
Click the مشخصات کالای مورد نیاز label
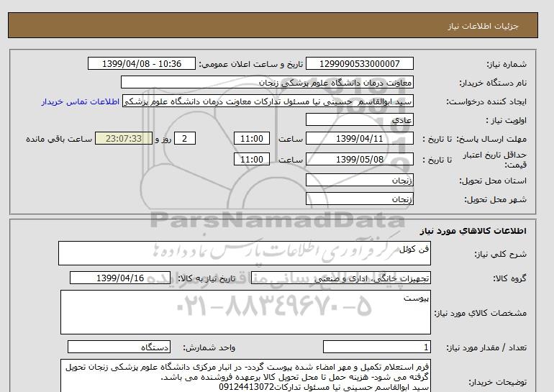pos(480,313)
